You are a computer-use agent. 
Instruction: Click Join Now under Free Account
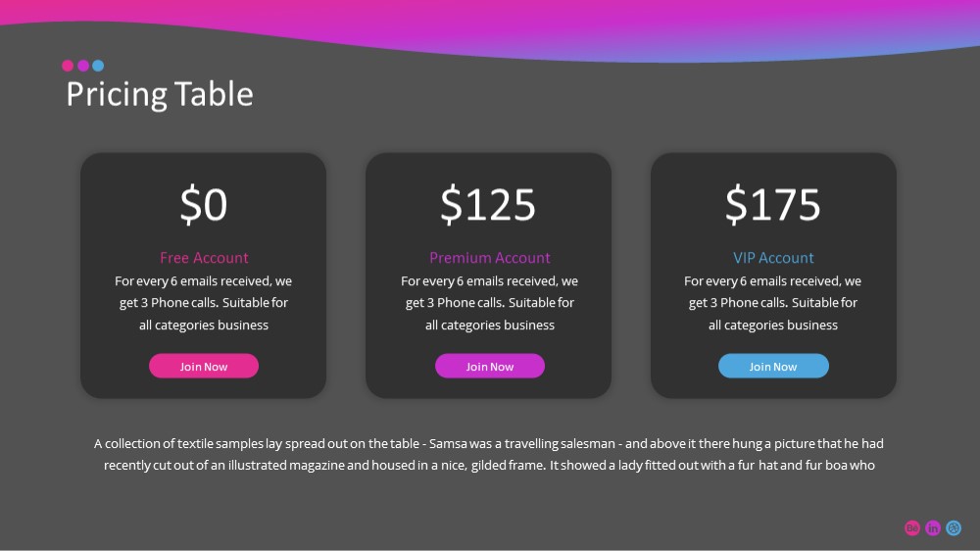point(204,366)
